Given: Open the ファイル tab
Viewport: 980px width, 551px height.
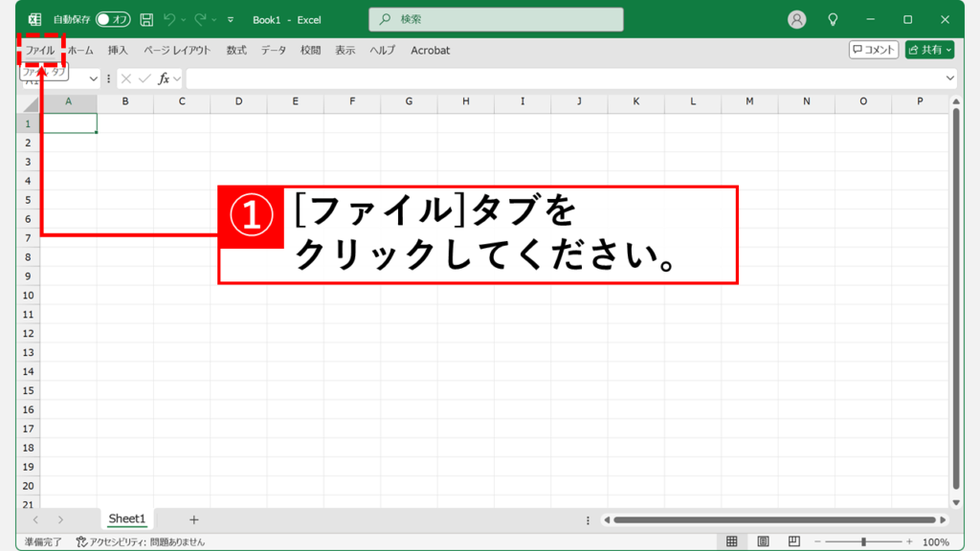Looking at the screenshot, I should tap(40, 50).
